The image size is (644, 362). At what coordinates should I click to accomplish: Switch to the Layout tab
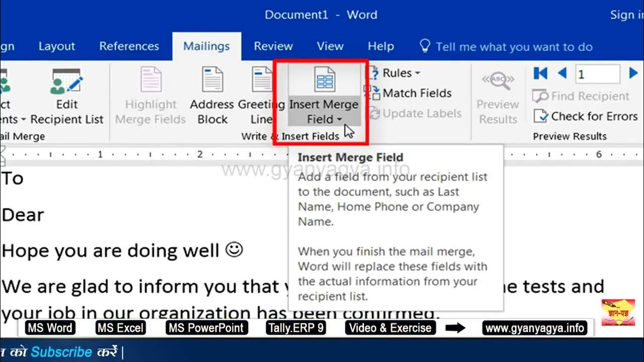pos(56,46)
